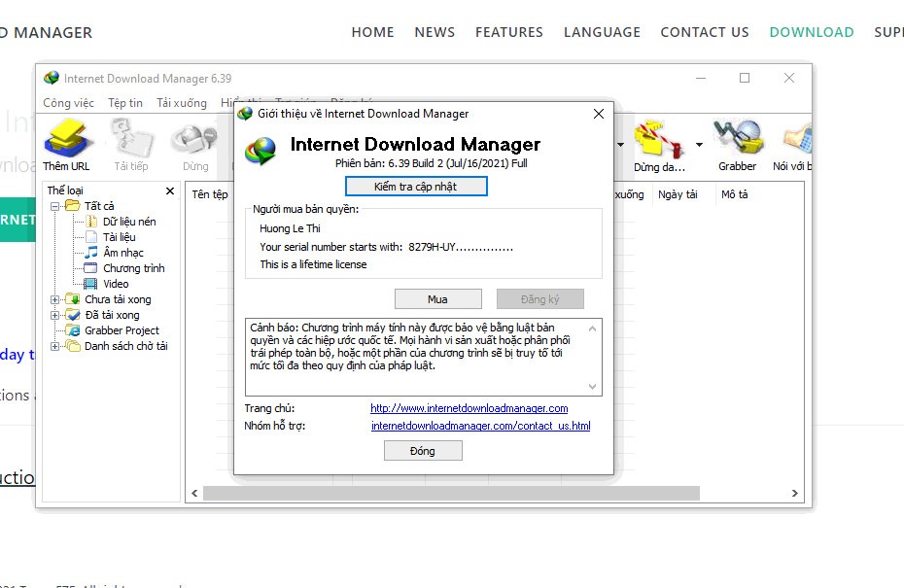Open CONTACT US website page
This screenshot has height=588, width=904.
pos(705,32)
